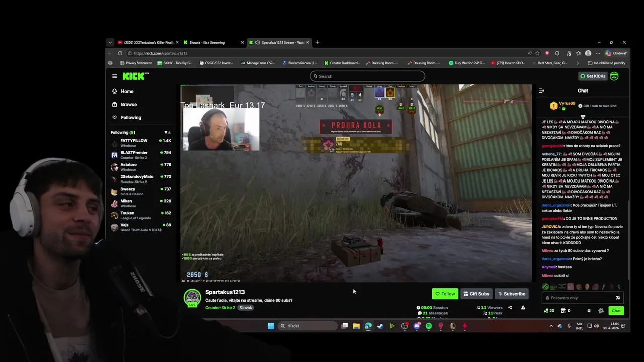Open BLASTPremier's channel from Following list
Image resolution: width=644 pixels, height=362 pixels.
[x=141, y=155]
